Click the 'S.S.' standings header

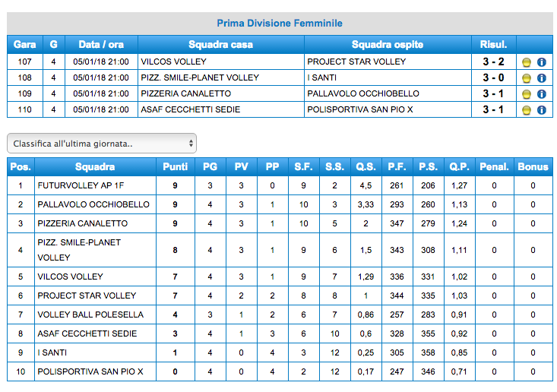pos(334,167)
